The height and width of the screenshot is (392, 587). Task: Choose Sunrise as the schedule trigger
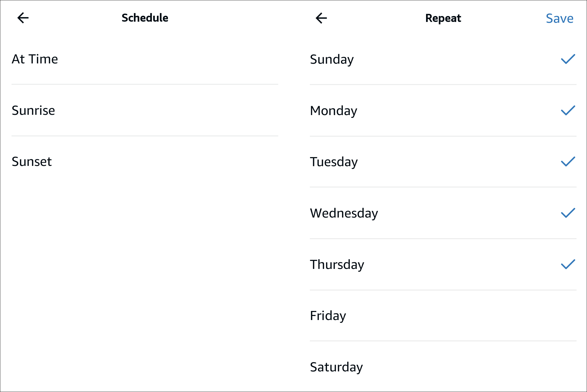[x=33, y=111]
